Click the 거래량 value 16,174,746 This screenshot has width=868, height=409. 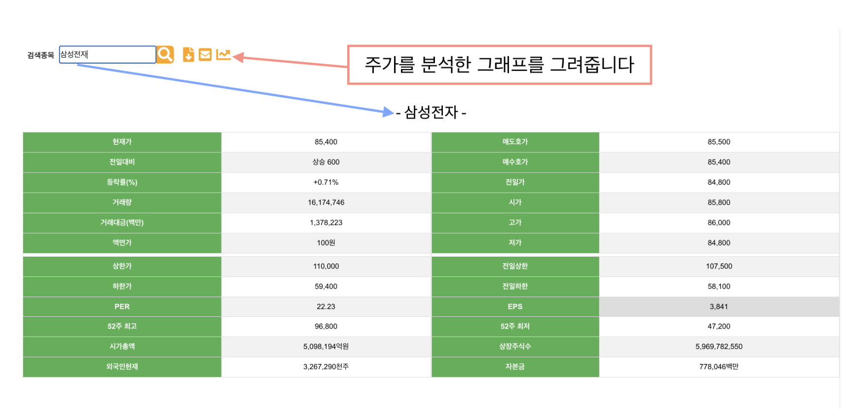325,203
